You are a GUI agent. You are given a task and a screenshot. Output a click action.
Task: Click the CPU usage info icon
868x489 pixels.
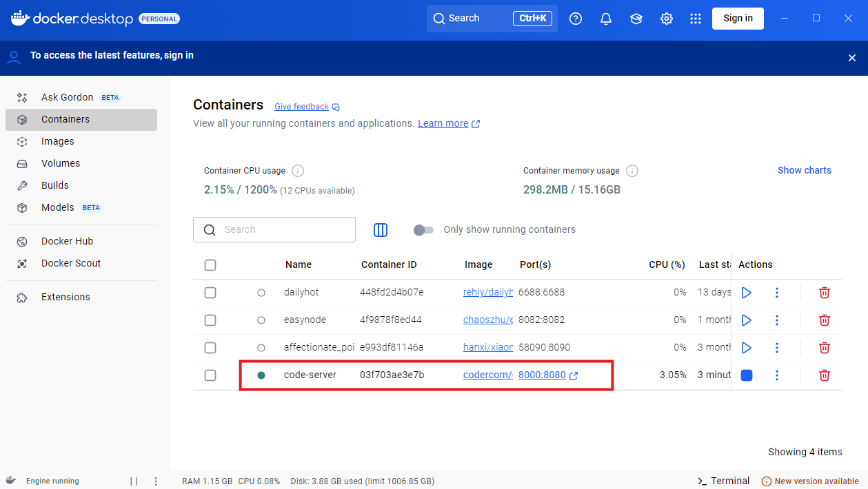298,171
